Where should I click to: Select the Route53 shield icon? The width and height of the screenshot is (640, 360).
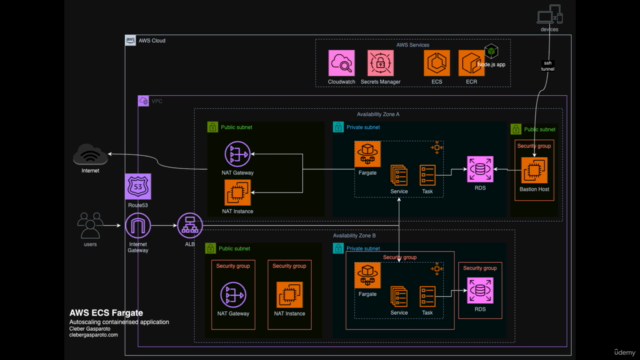coord(138,187)
